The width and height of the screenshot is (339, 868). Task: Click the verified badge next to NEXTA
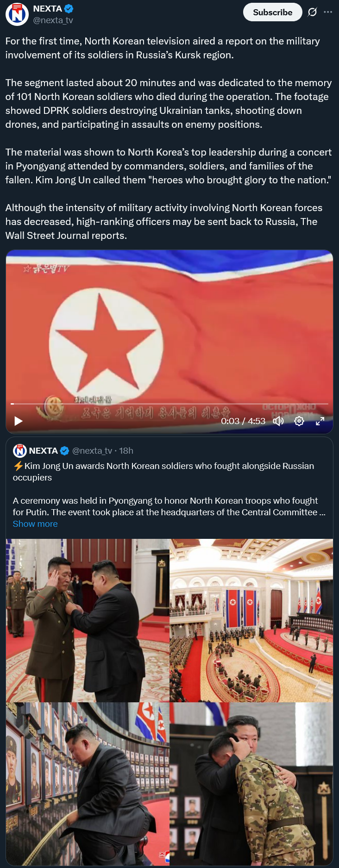[x=69, y=8]
